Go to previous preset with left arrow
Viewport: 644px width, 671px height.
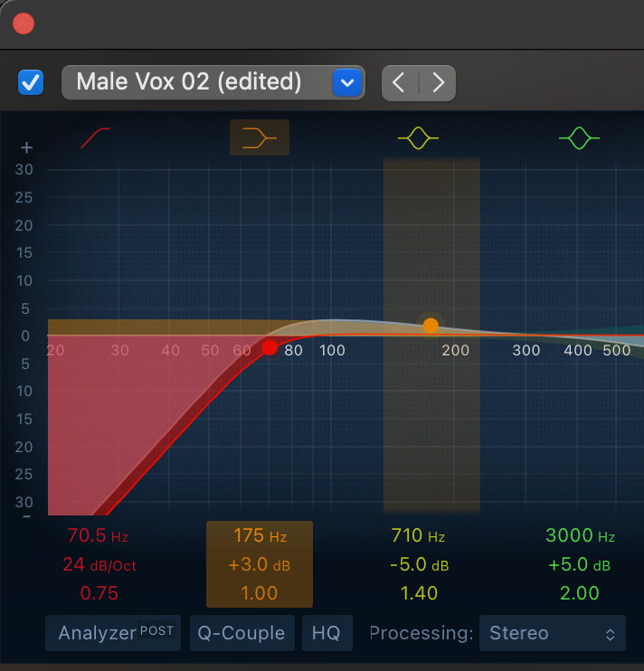pos(400,82)
